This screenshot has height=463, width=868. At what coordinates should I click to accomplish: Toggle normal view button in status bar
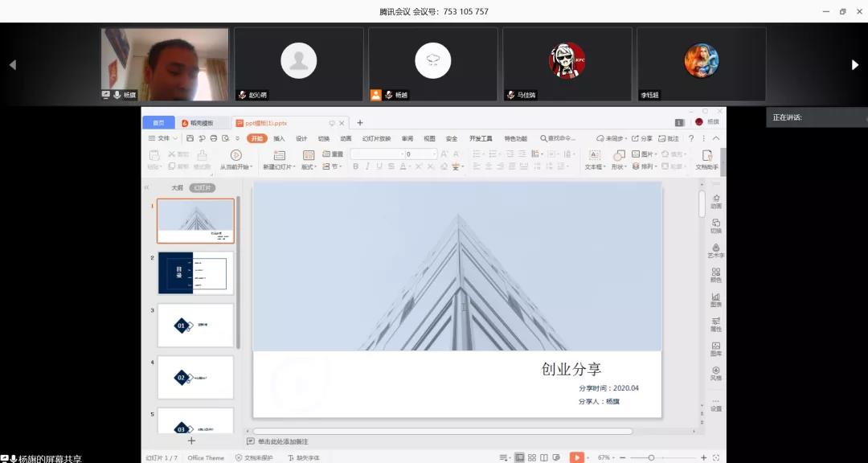(x=519, y=457)
